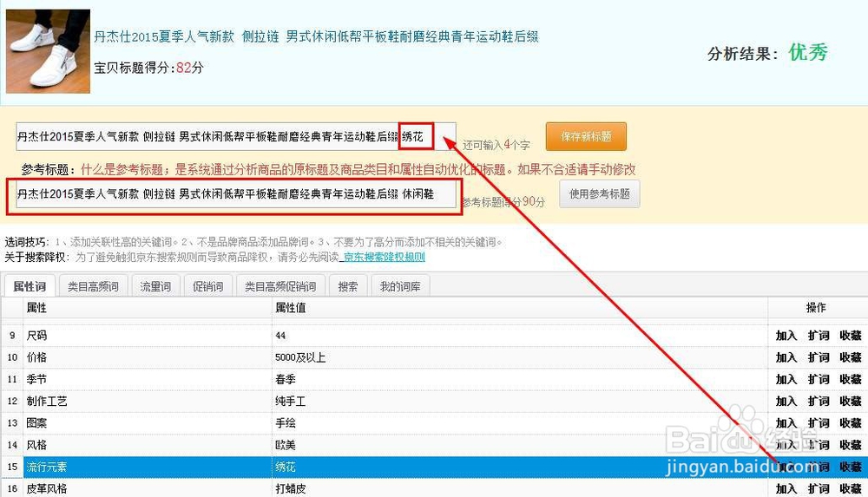Select the 尺码 attribute cell
The image size is (868, 497).
(x=148, y=336)
